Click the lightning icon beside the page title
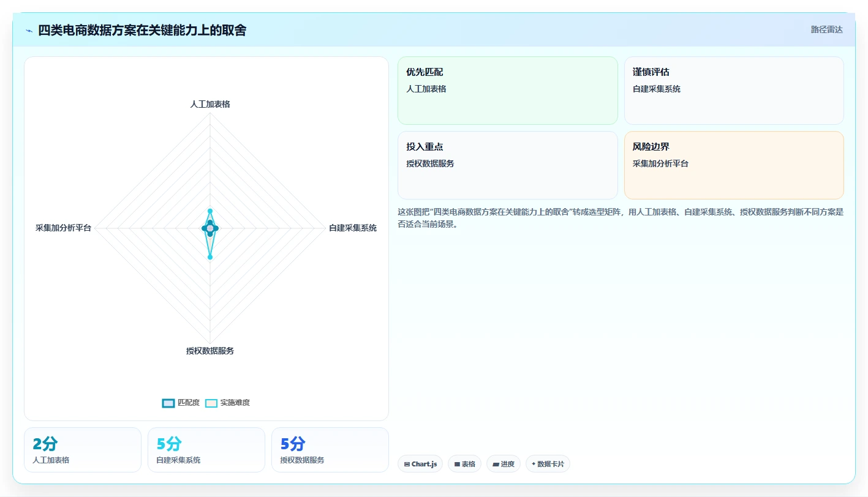The height and width of the screenshot is (497, 868). pyautogui.click(x=29, y=31)
